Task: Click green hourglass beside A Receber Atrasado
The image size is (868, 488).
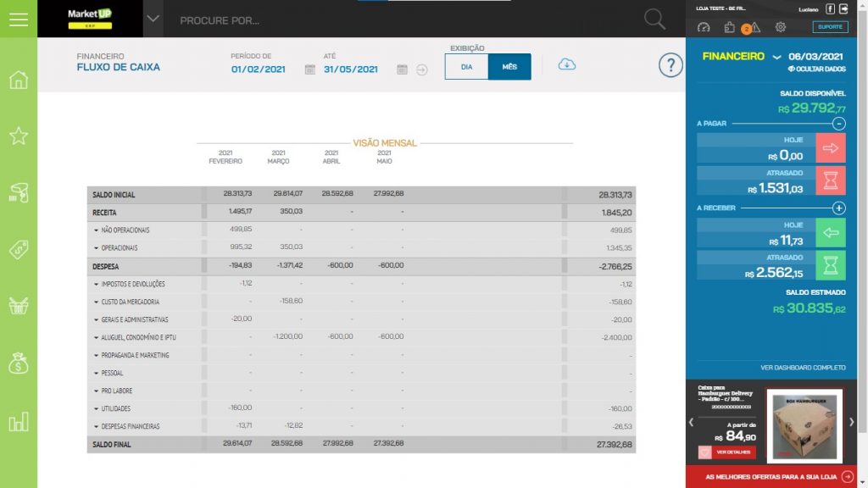Action: (831, 265)
